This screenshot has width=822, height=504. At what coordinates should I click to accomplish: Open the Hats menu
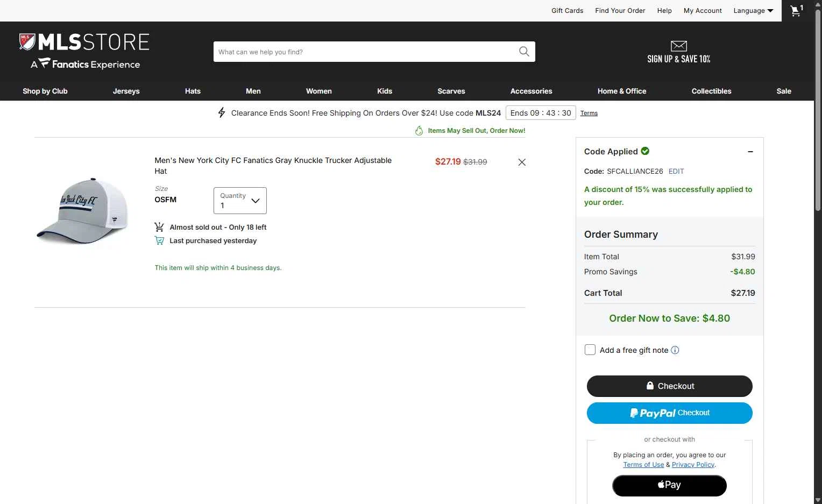tap(193, 91)
